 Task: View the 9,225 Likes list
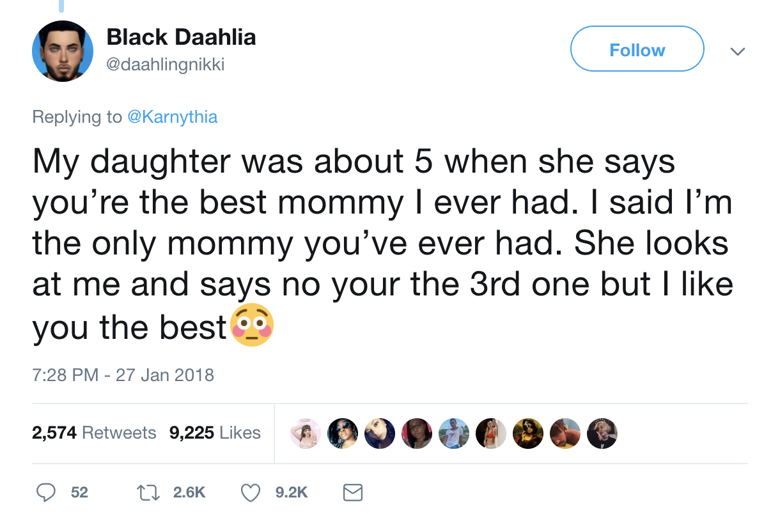215,433
